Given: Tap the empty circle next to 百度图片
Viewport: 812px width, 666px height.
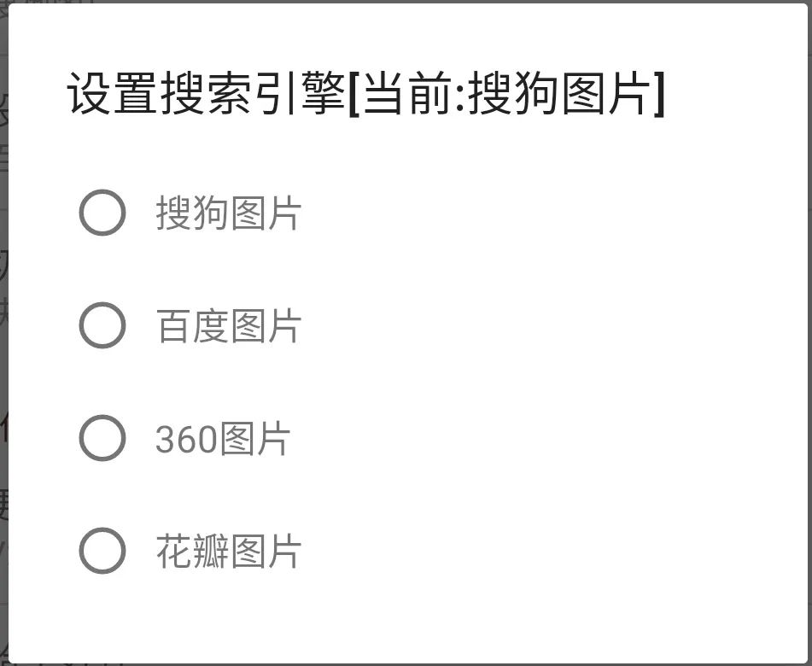Looking at the screenshot, I should [x=102, y=325].
